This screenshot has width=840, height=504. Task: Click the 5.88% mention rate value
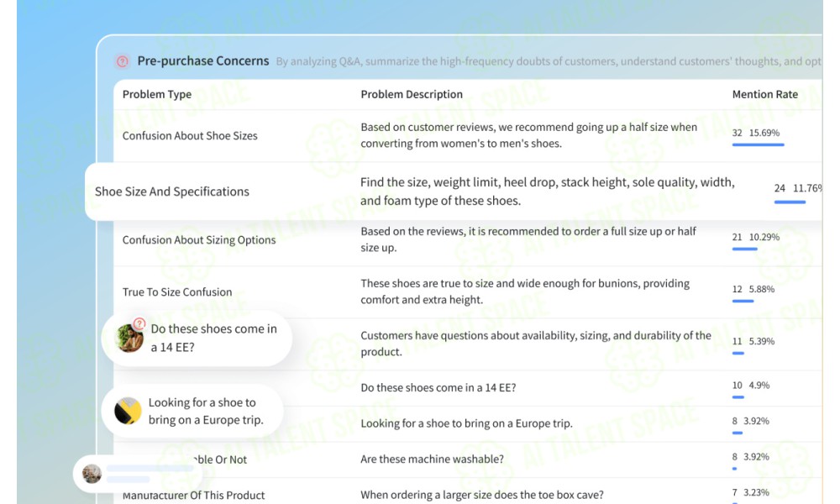click(762, 289)
